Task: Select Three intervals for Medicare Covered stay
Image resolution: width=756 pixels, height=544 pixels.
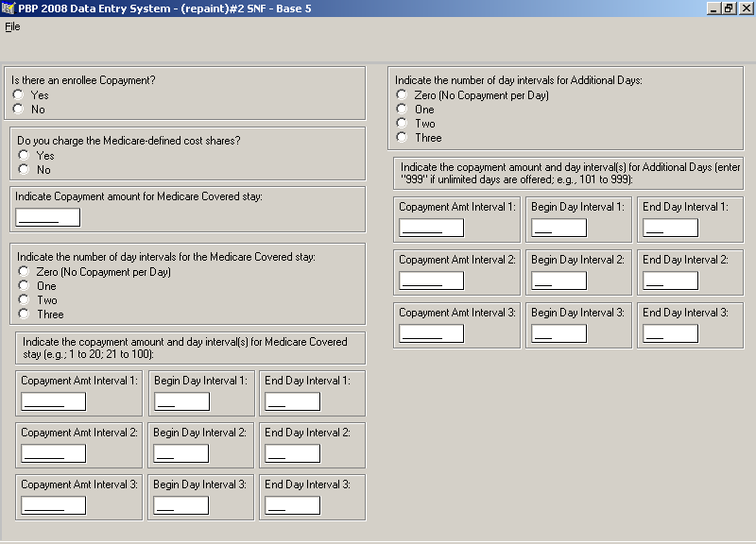Action: click(x=24, y=314)
